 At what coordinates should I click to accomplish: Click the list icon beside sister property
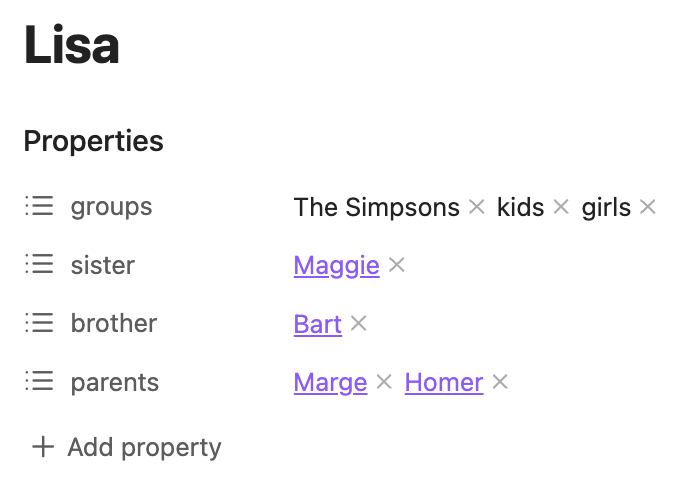coord(39,265)
